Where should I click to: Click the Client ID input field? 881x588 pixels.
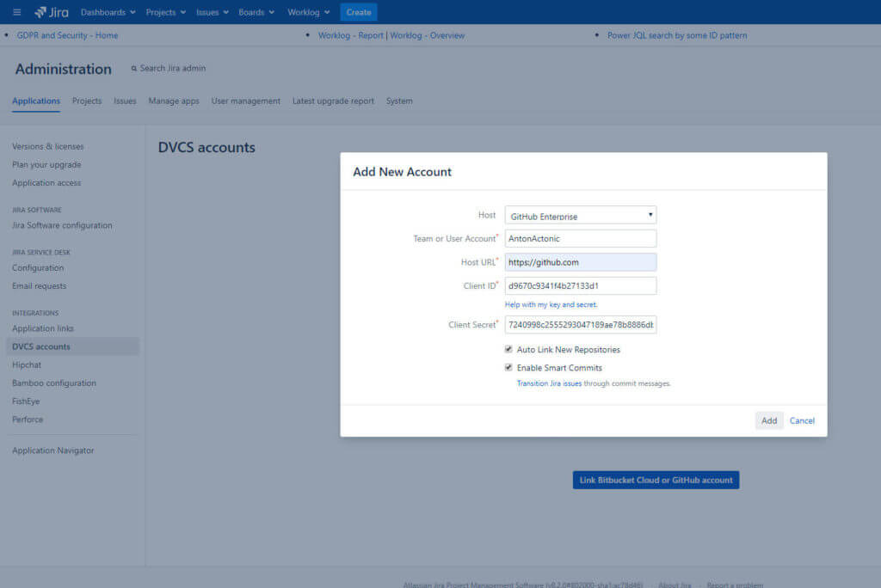(x=581, y=286)
